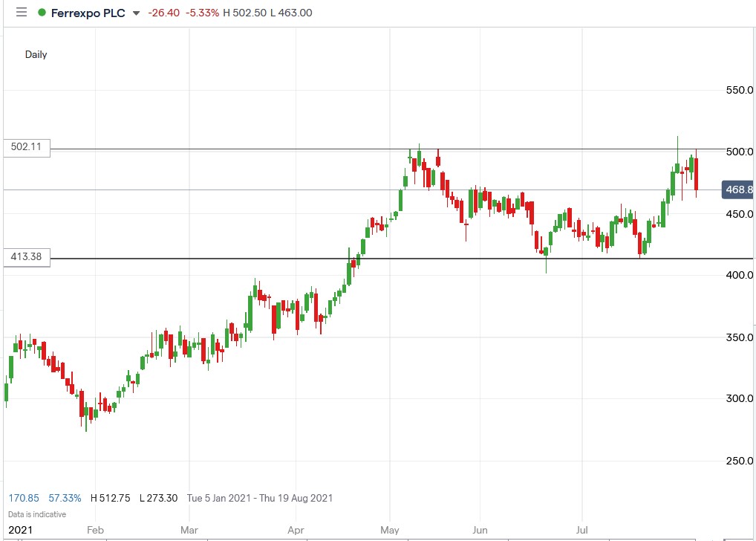Image resolution: width=756 pixels, height=541 pixels.
Task: Click the 413.38 horizontal level label
Action: click(x=26, y=257)
